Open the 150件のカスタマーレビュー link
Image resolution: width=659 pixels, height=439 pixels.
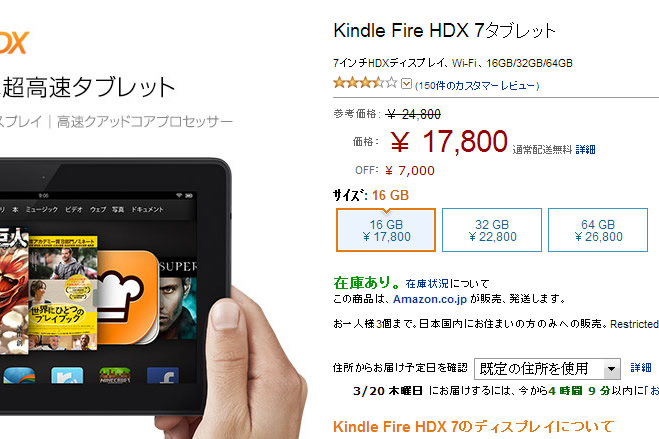[477, 86]
